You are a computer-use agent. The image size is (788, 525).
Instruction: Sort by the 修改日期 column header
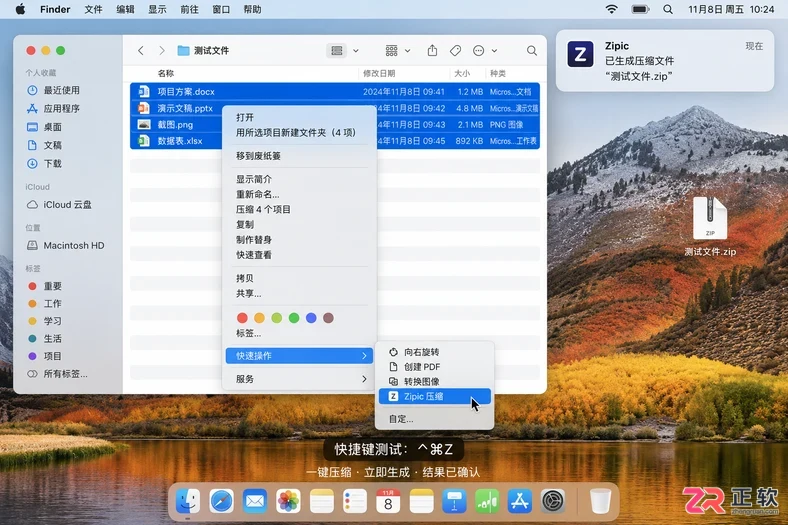379,73
